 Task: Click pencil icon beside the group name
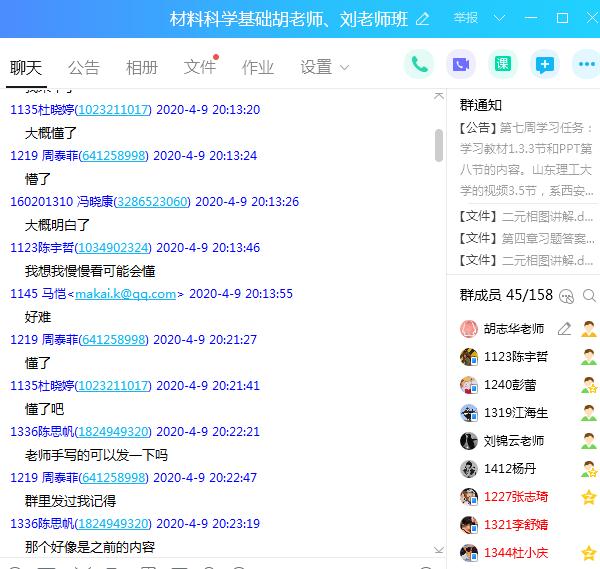tap(423, 19)
